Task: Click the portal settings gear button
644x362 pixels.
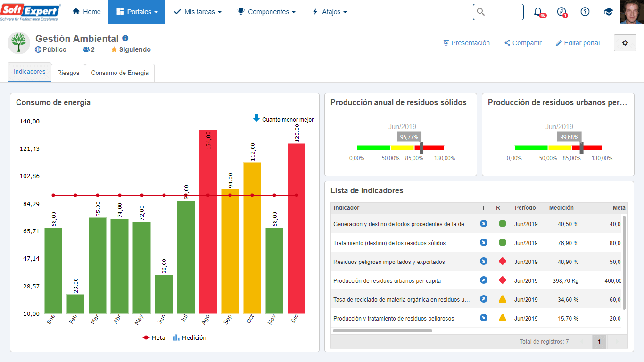Action: tap(625, 43)
